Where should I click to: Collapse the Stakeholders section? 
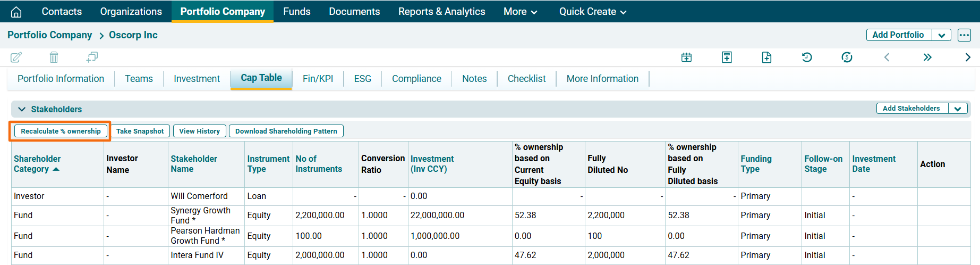[22, 109]
